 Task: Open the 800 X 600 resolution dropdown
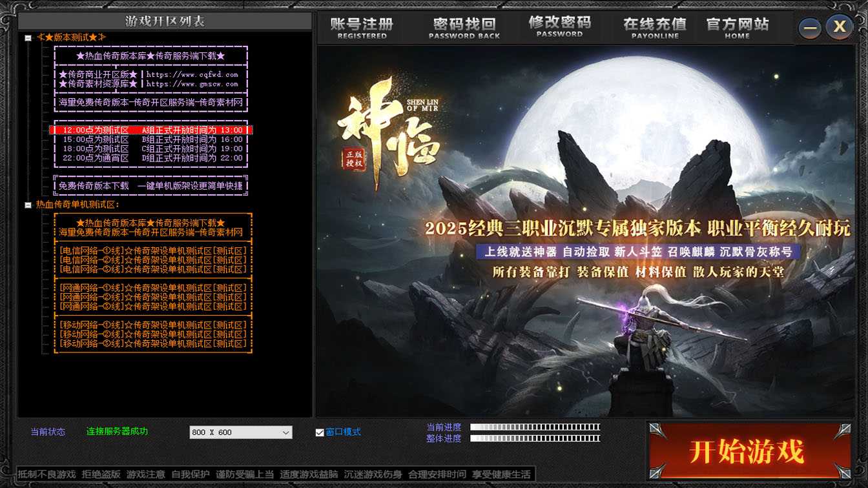coord(240,432)
